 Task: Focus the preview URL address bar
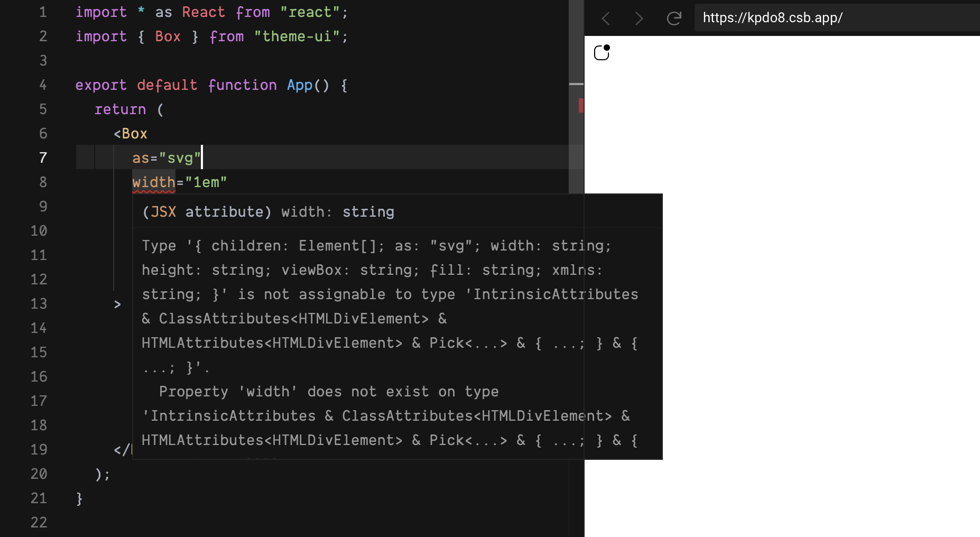[837, 18]
